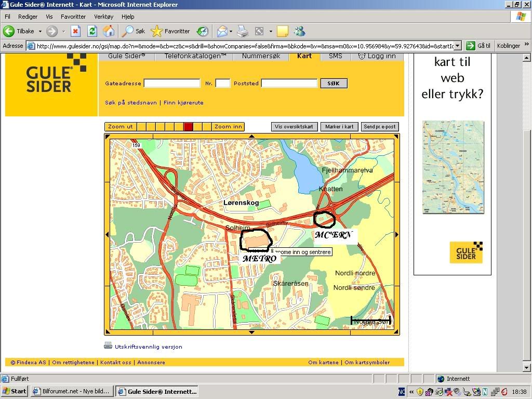Switch to the Telefonkatalogen tab
This screenshot has width=532, height=399.
tap(195, 56)
